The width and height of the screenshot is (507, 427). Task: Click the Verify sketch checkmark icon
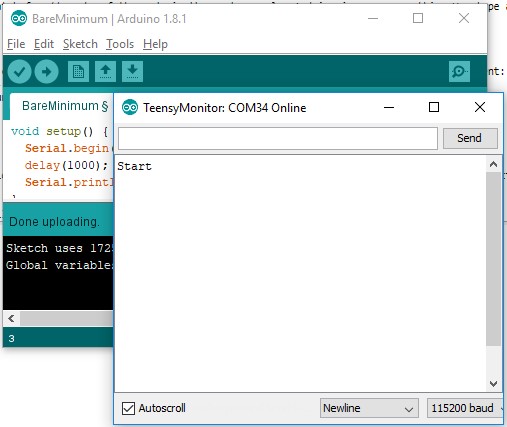pos(20,71)
